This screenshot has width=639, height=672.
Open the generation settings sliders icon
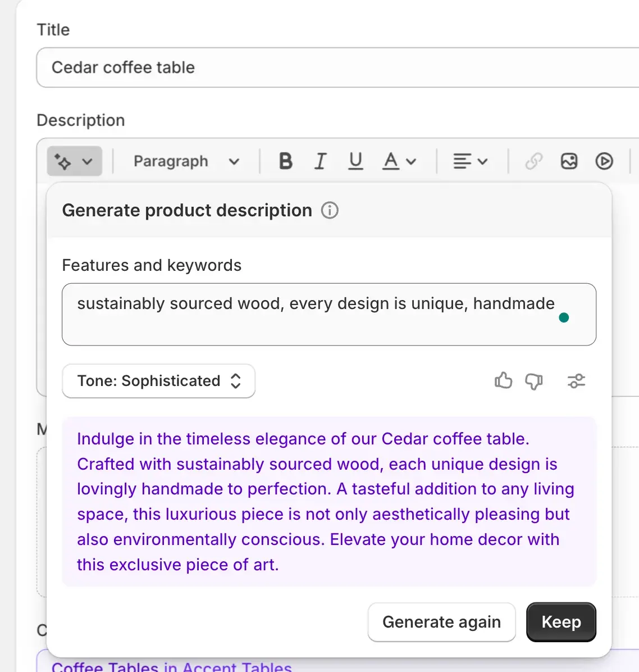576,381
